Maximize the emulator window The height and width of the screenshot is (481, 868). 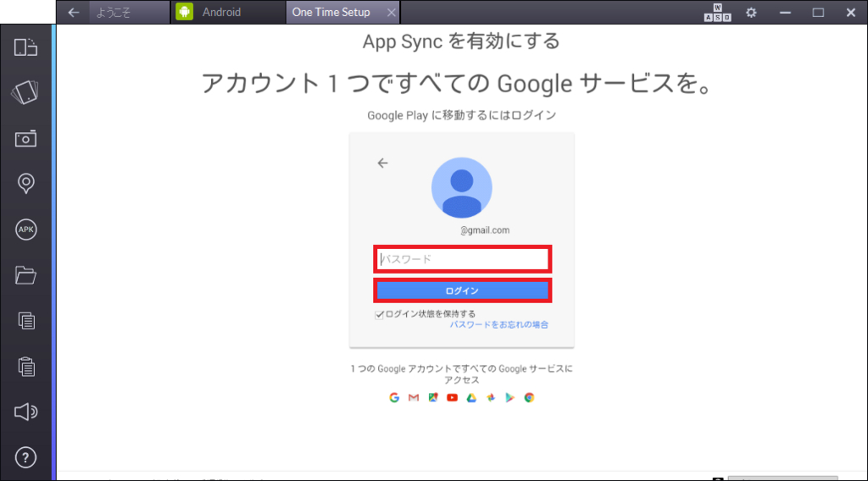[818, 12]
